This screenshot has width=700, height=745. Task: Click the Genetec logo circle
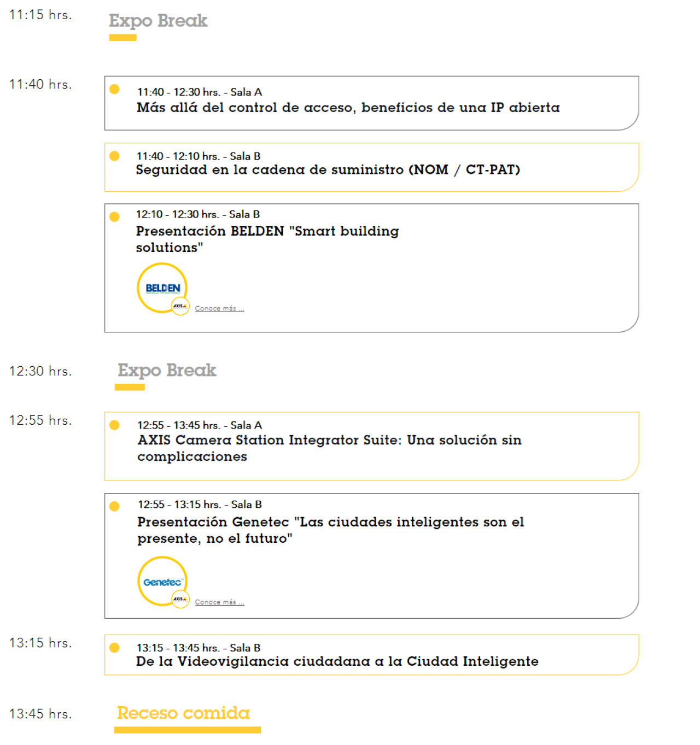point(161,580)
